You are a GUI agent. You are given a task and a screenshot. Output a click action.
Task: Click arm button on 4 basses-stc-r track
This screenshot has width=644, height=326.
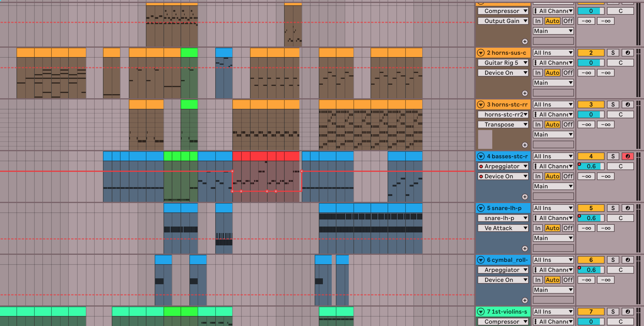[x=628, y=156]
